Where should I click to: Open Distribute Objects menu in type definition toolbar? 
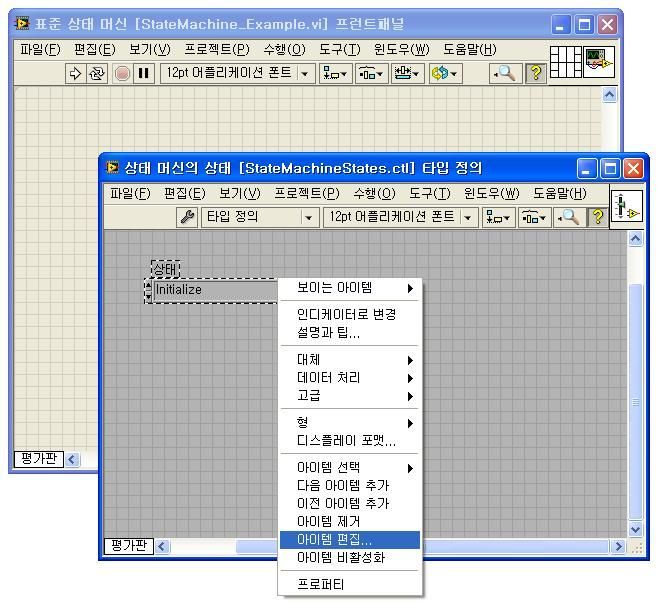(534, 218)
